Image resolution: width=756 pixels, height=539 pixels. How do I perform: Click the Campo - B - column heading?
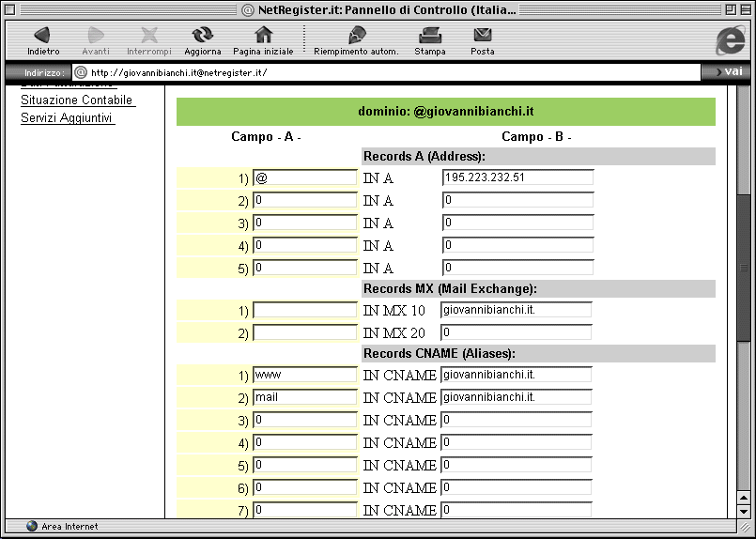pos(536,137)
